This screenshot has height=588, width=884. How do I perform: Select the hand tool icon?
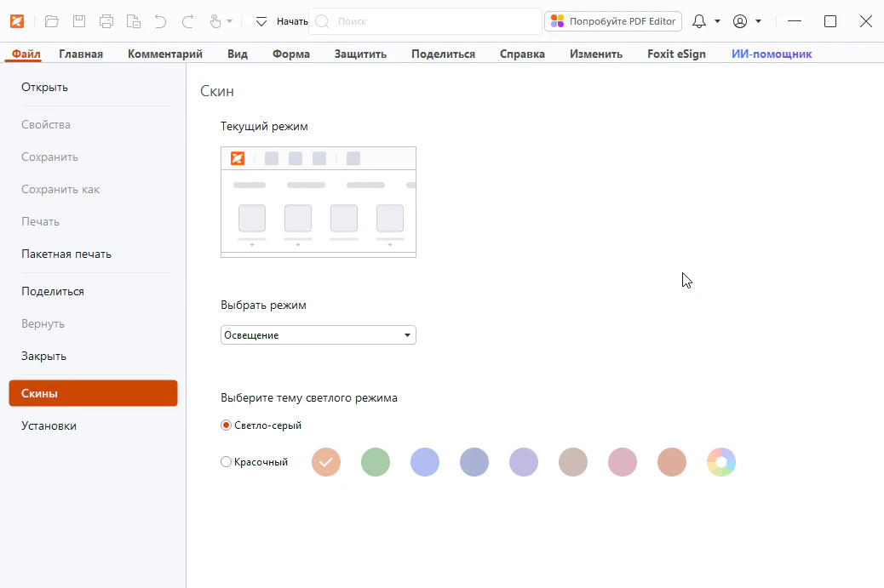214,21
